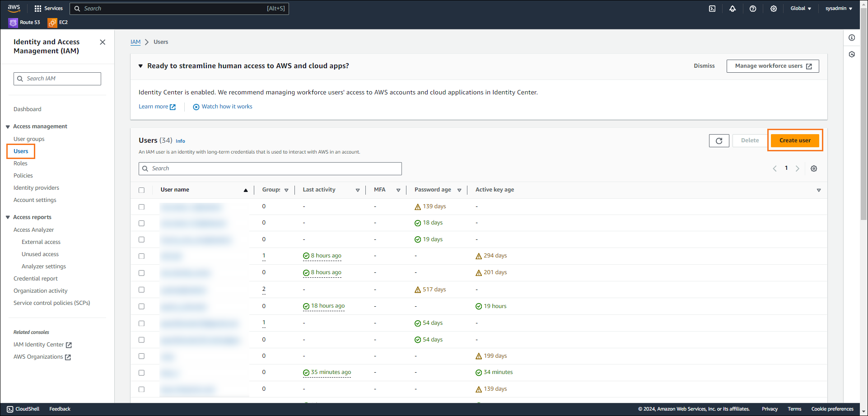Screen dimensions: 868x416
Task: Go to next page of users
Action: pyautogui.click(x=798, y=168)
